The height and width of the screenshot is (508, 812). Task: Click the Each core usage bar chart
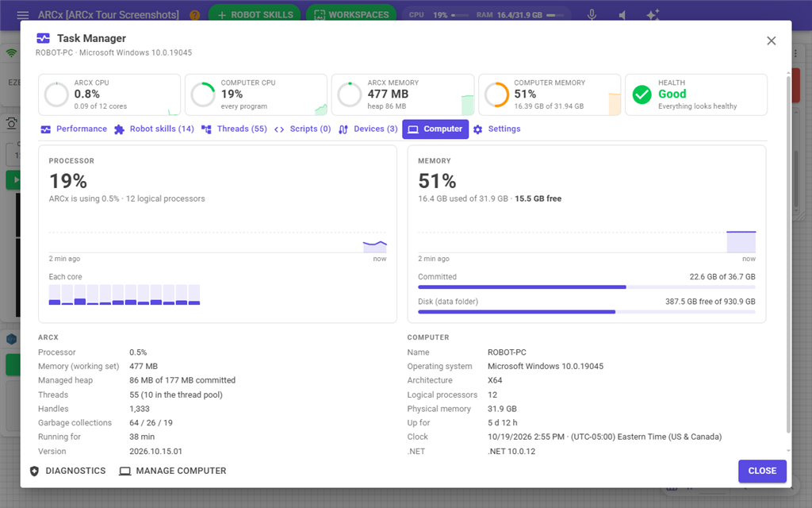tap(124, 294)
